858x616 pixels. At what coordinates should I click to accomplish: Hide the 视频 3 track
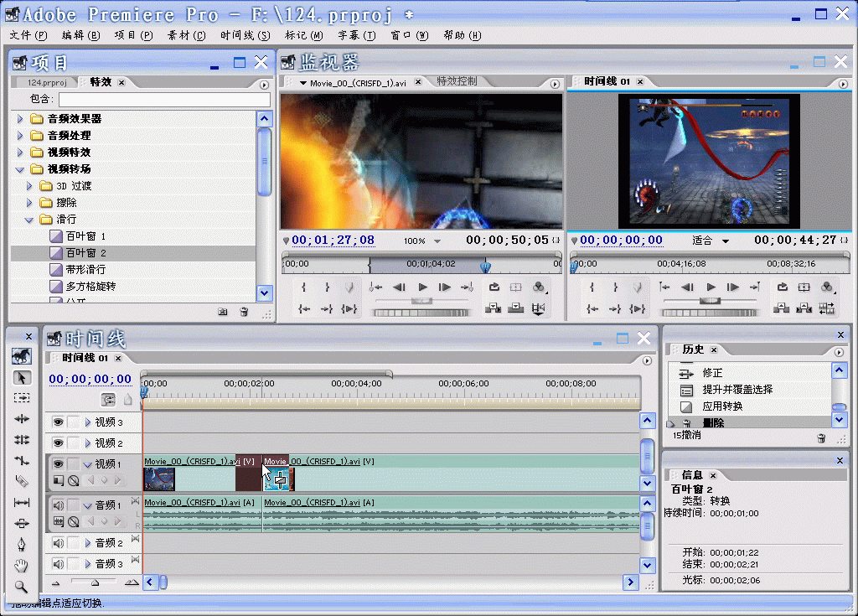coord(58,422)
